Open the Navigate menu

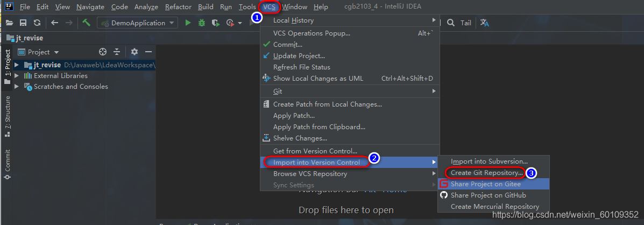point(90,6)
